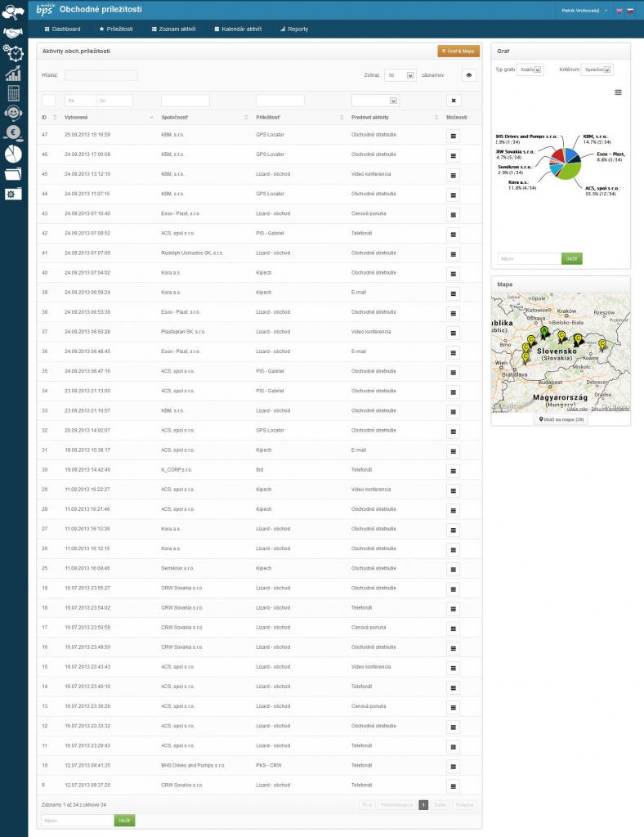This screenshot has height=837, width=644.
Task: Click the blue KBM slice in pie chart
Action: tap(571, 154)
